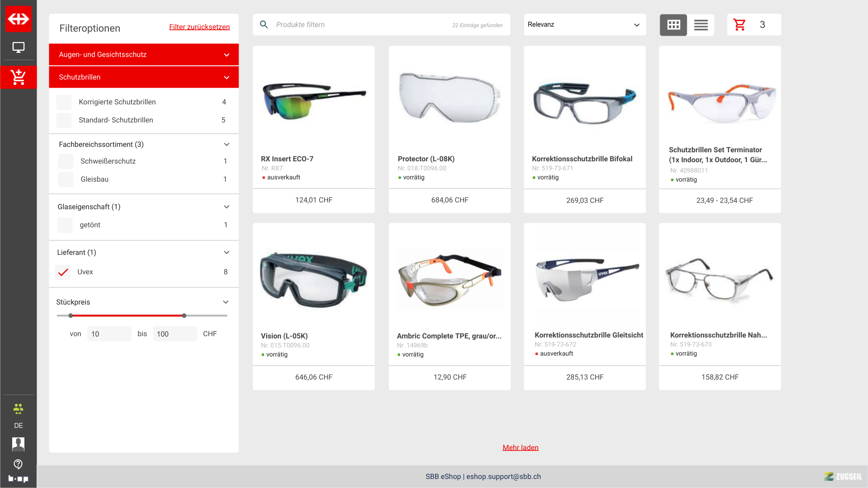Open the Relevanz sort dropdown
The image size is (868, 488).
(585, 25)
